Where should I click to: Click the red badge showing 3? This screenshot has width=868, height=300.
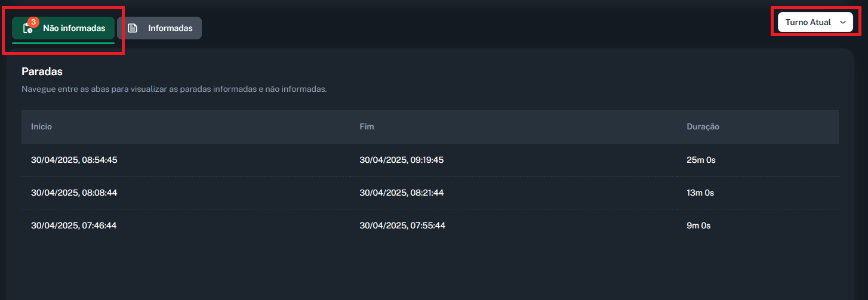point(33,22)
